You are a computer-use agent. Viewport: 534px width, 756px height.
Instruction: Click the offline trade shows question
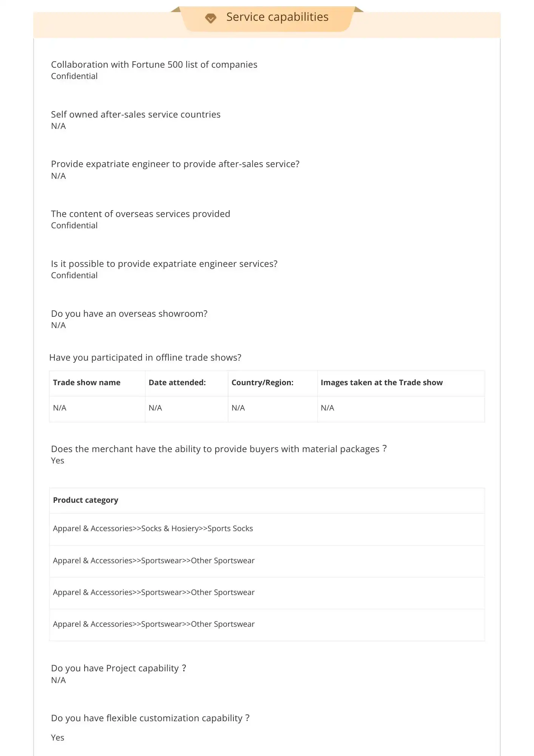tap(145, 358)
